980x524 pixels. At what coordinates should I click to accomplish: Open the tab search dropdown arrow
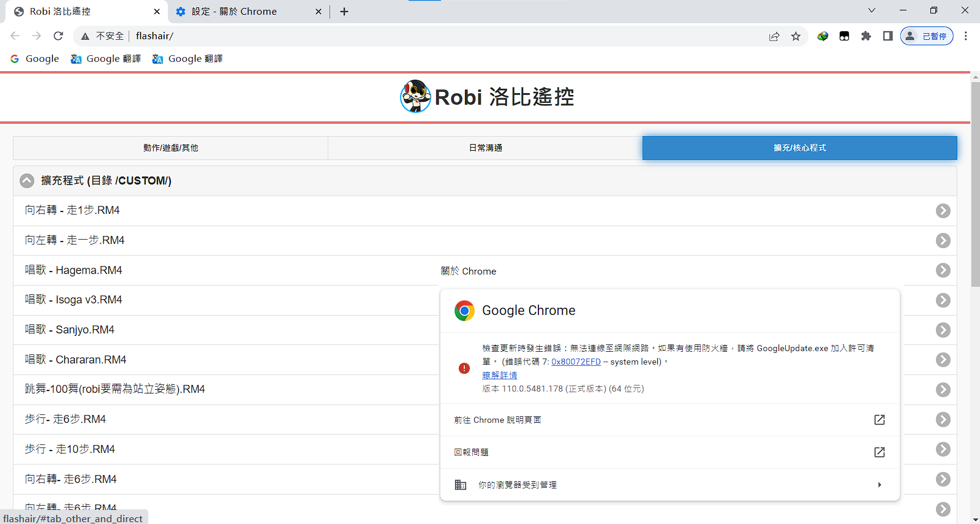click(x=872, y=10)
